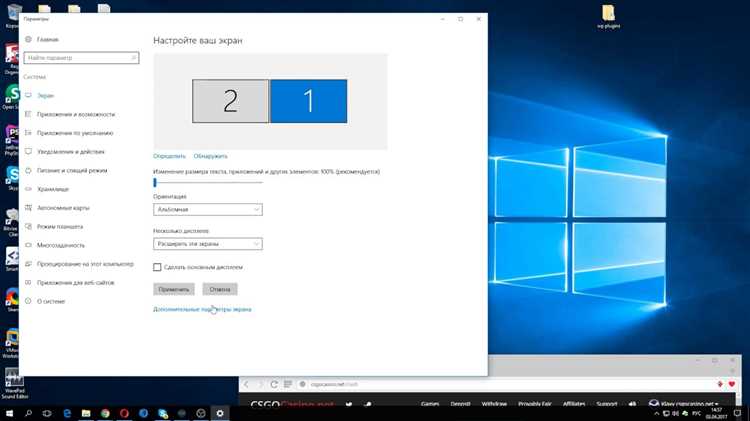Image resolution: width=750 pixels, height=421 pixels.
Task: Open Support on the CSGO site
Action: point(607,404)
